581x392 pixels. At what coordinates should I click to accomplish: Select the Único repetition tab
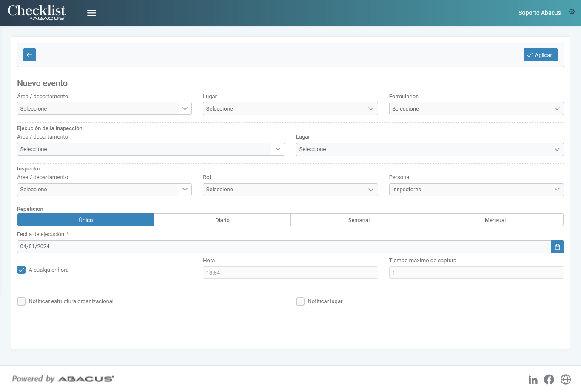pos(85,220)
